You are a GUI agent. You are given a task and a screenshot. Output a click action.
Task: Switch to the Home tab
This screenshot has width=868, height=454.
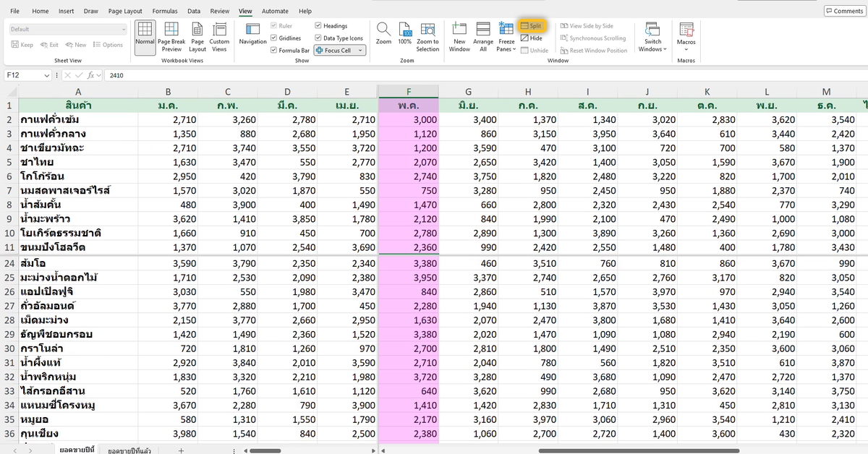pyautogui.click(x=41, y=11)
